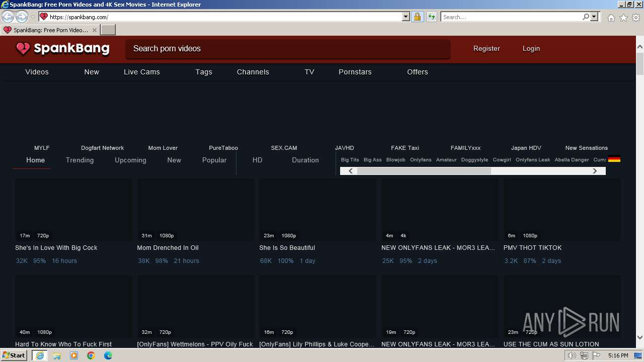
Task: Open the 'PMV THOT TIKTOK' thumbnail
Action: tap(562, 210)
